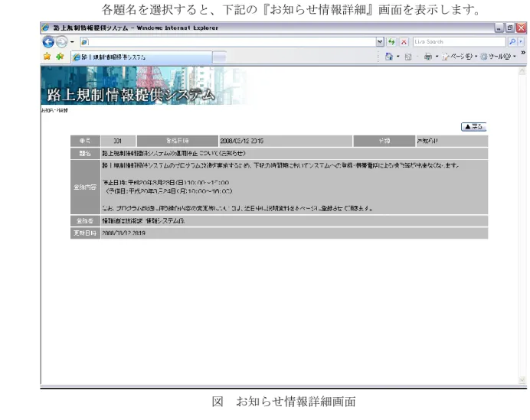Click the RSS feeds icon

click(408, 57)
